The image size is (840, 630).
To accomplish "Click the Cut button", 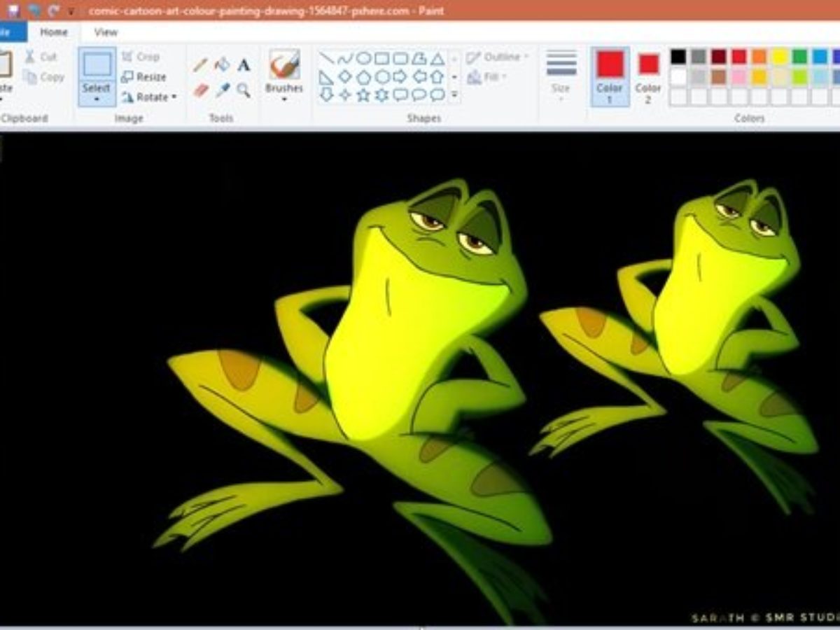I will pos(41,57).
